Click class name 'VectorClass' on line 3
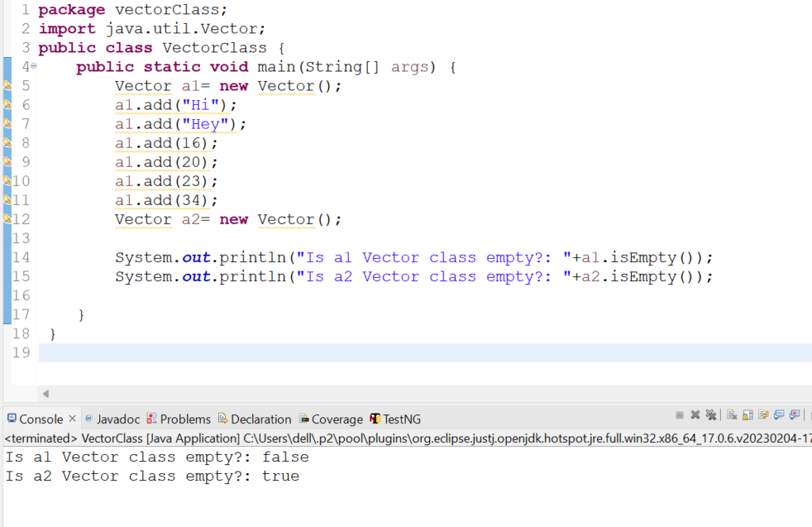Image resolution: width=812 pixels, height=527 pixels. (x=214, y=48)
